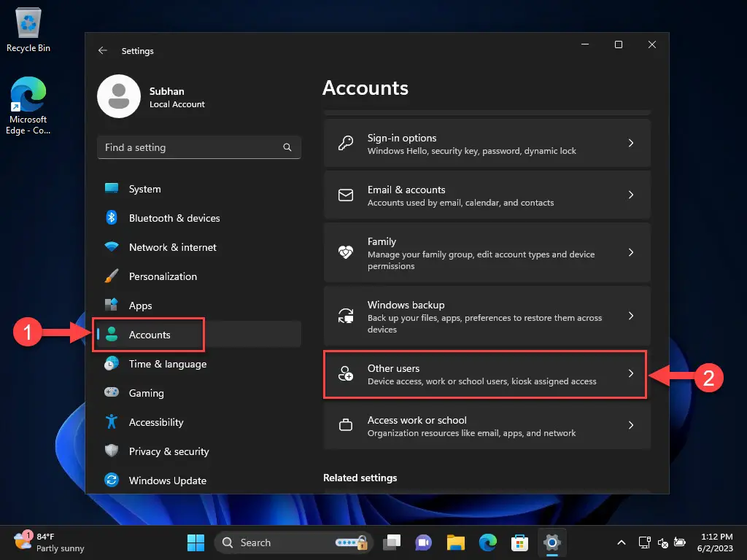The image size is (747, 560).
Task: Open Microsoft Edge desktop shortcut
Action: (x=28, y=106)
